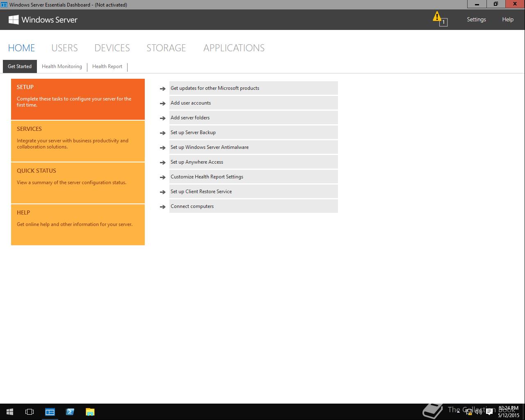Click arrow icon beside Set up Anywhere Access
Viewport: 525px width, 420px height.
[163, 162]
